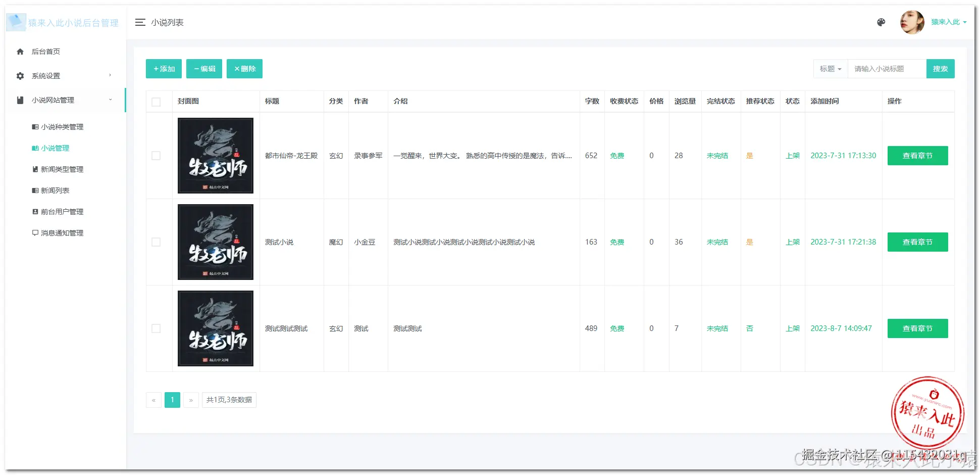Click the 添加 button
Image resolution: width=980 pixels, height=475 pixels.
click(x=164, y=69)
